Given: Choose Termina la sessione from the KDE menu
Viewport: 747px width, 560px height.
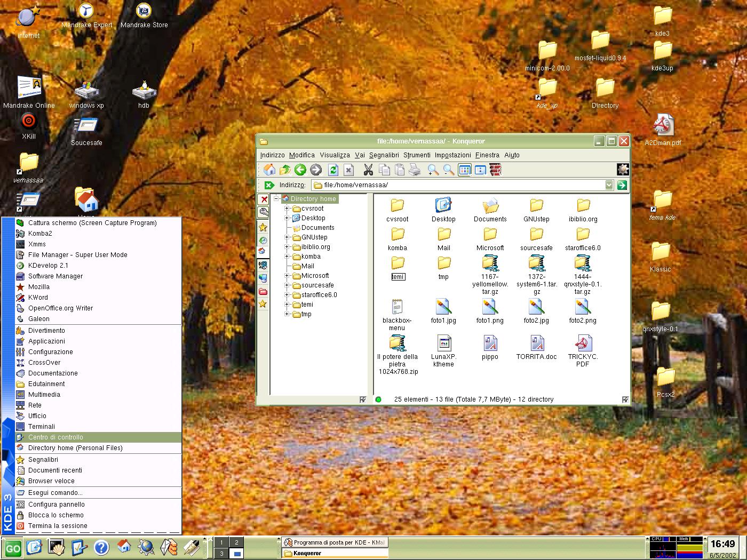Looking at the screenshot, I should [98, 526].
